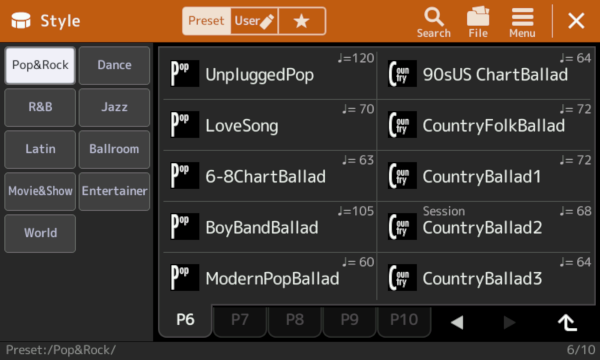
Task: Click the tempo 120 of UnpluggedPop
Action: point(356,58)
